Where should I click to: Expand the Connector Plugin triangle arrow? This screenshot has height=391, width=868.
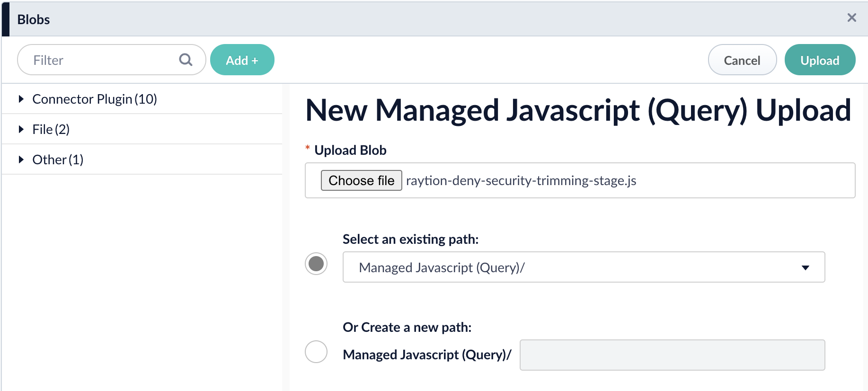point(21,99)
